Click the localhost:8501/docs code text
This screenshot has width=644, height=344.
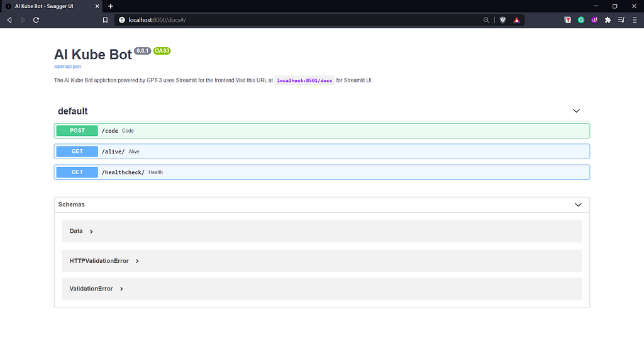click(304, 80)
